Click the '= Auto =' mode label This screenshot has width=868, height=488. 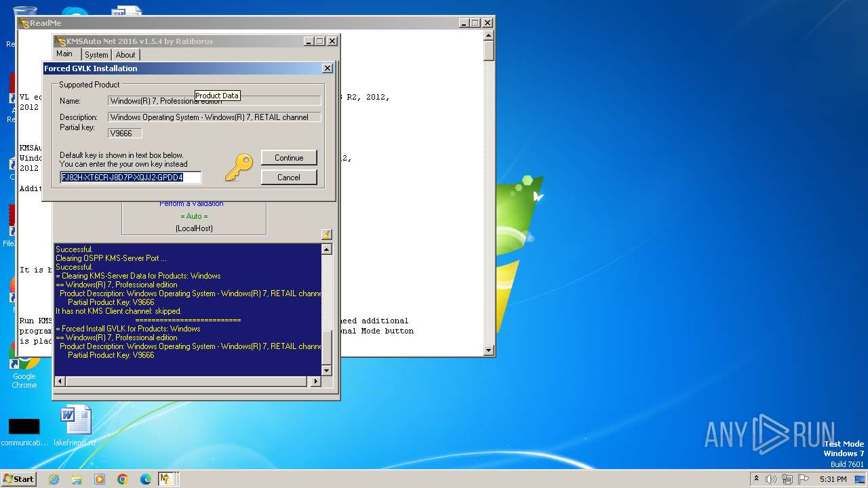194,216
